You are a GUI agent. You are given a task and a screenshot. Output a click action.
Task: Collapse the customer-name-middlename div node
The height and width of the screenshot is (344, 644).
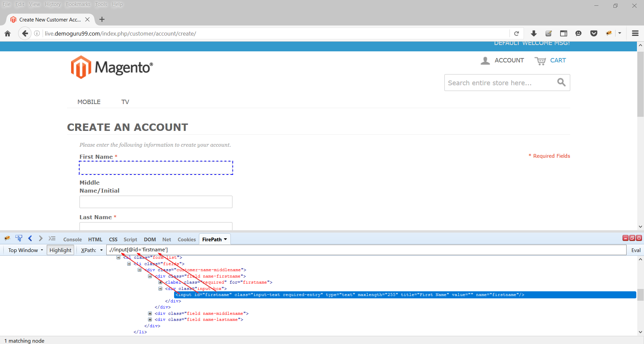coord(140,270)
